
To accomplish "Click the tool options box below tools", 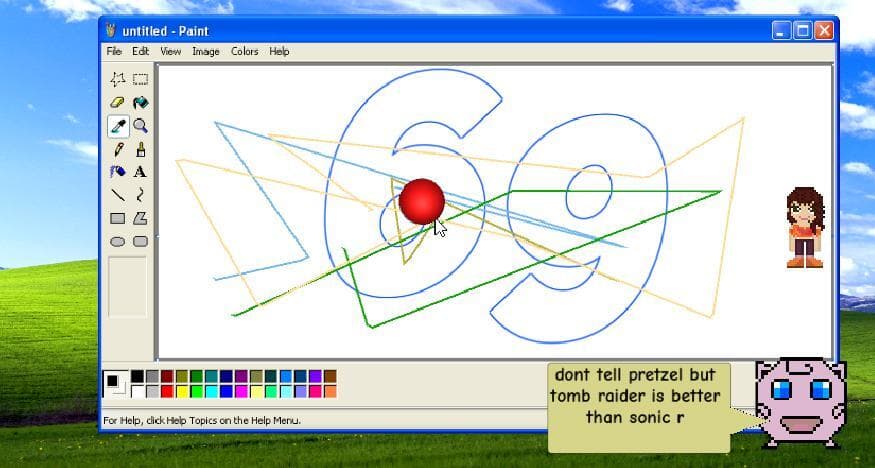I will point(127,287).
